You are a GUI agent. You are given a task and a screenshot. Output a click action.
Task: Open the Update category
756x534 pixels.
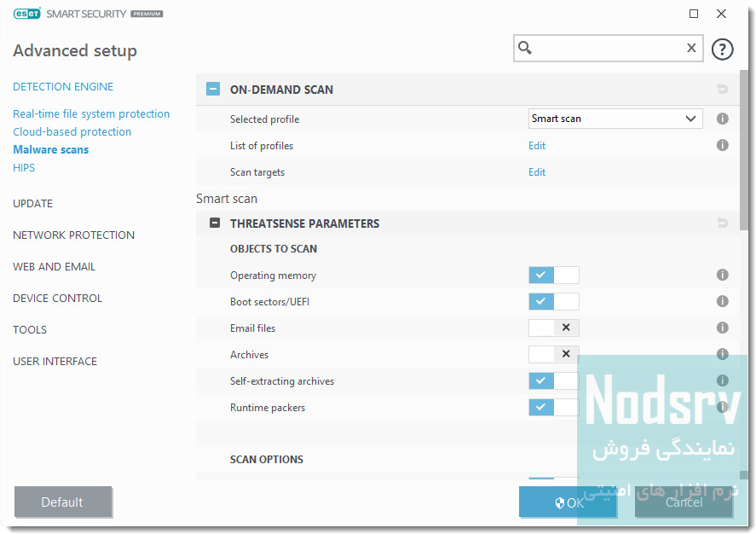pyautogui.click(x=32, y=204)
